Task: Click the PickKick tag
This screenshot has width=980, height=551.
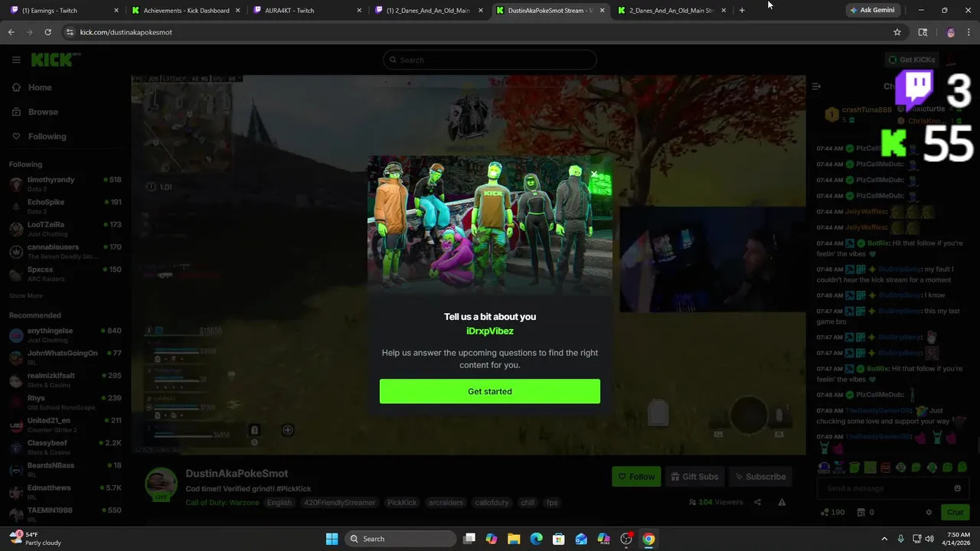Action: pyautogui.click(x=402, y=503)
